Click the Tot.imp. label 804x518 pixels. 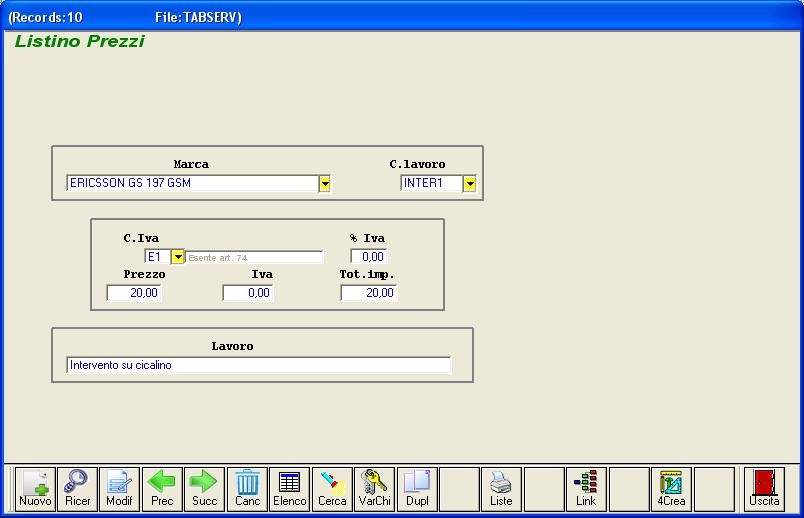pos(367,275)
